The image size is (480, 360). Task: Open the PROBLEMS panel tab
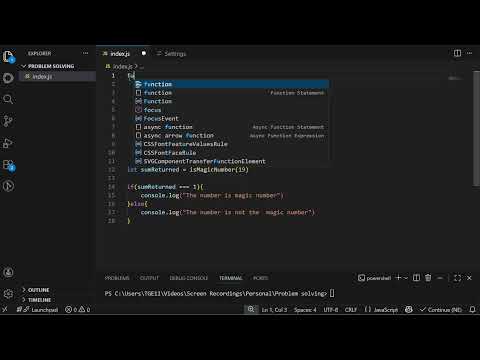(x=117, y=278)
